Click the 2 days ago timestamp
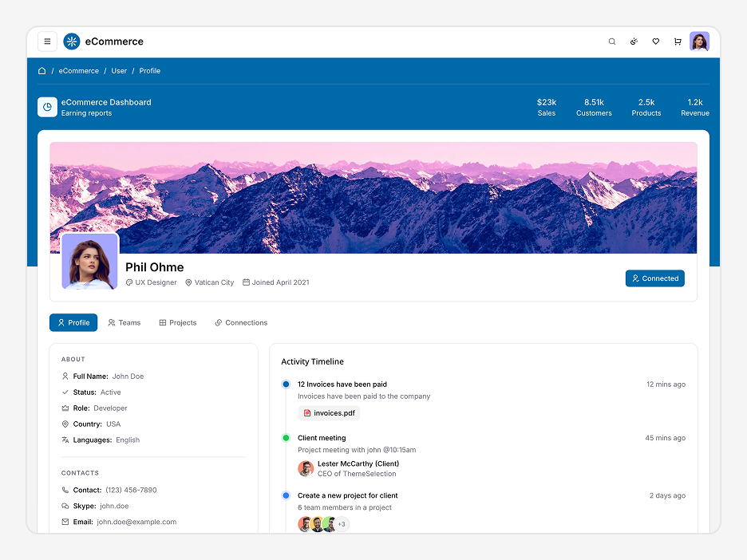The image size is (747, 560). (667, 495)
